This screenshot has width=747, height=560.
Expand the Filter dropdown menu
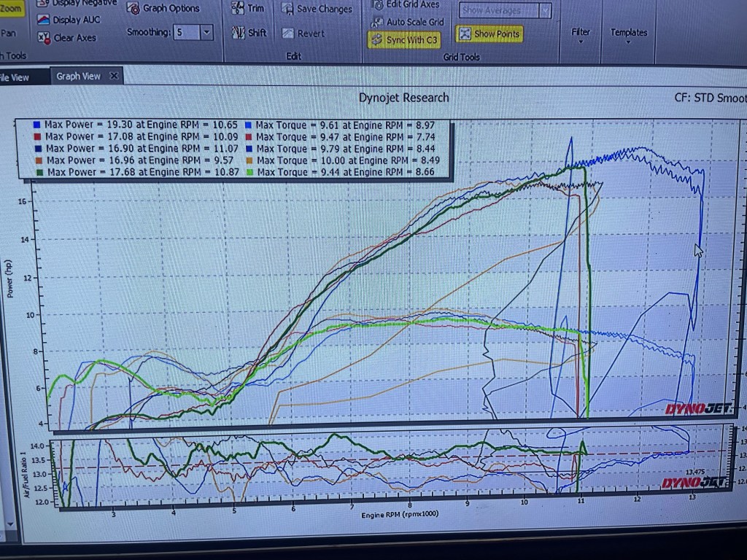(x=581, y=35)
